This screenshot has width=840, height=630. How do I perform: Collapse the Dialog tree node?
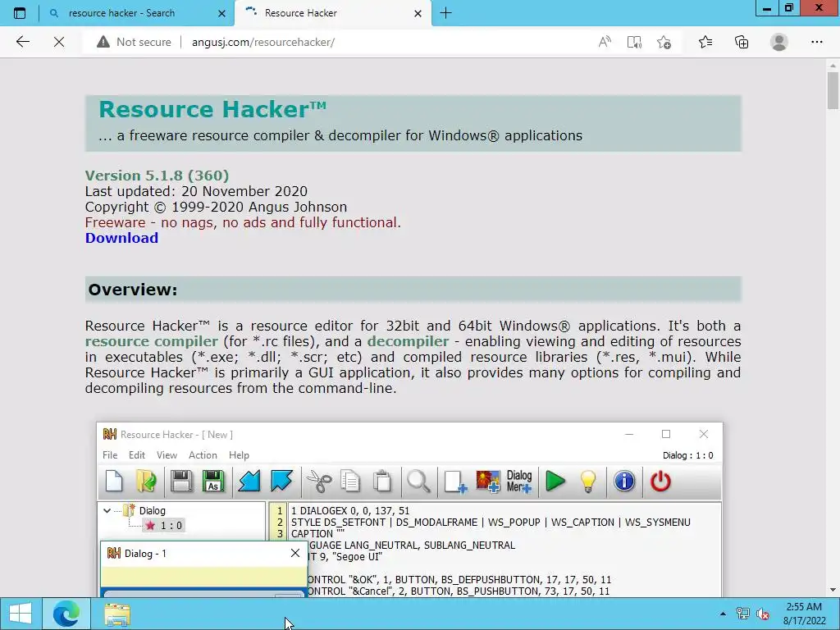(107, 510)
